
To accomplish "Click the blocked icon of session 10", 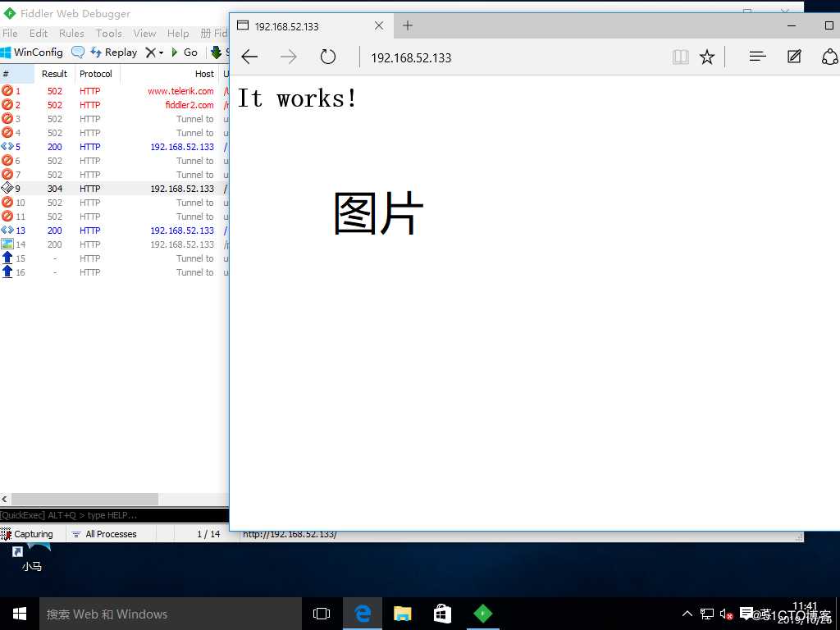I will [7, 202].
